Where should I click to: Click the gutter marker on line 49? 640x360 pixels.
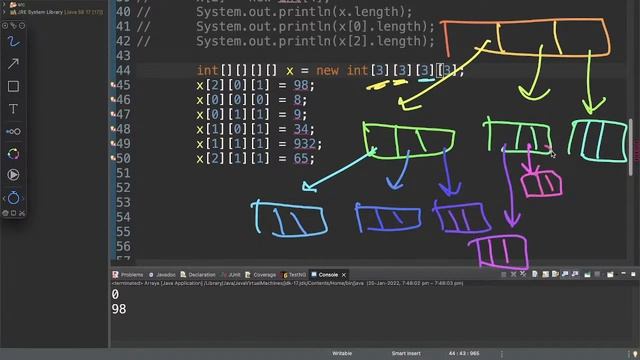(113, 144)
